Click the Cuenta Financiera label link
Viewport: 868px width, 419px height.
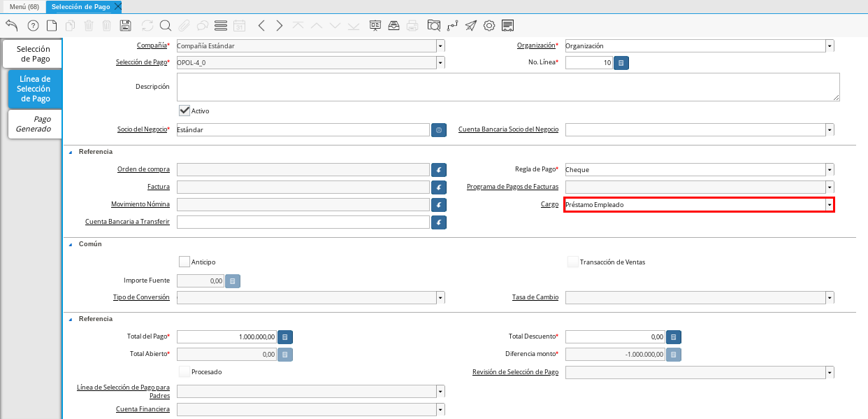click(143, 409)
